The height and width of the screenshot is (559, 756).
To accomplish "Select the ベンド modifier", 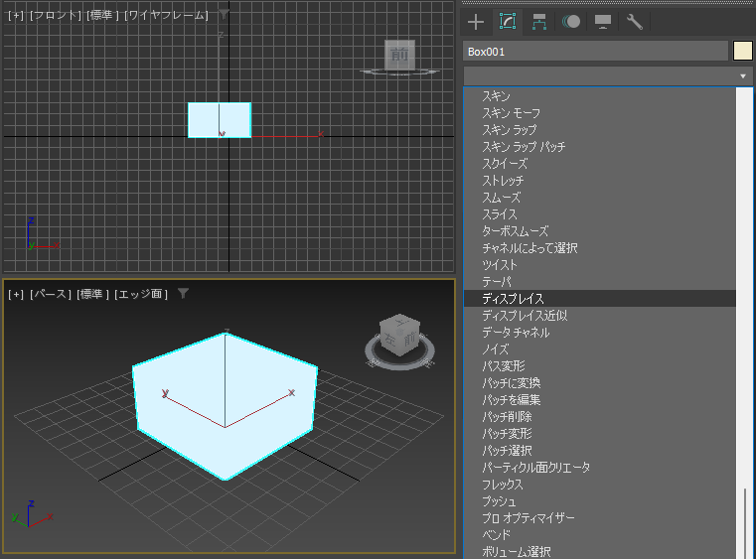I will [x=600, y=535].
